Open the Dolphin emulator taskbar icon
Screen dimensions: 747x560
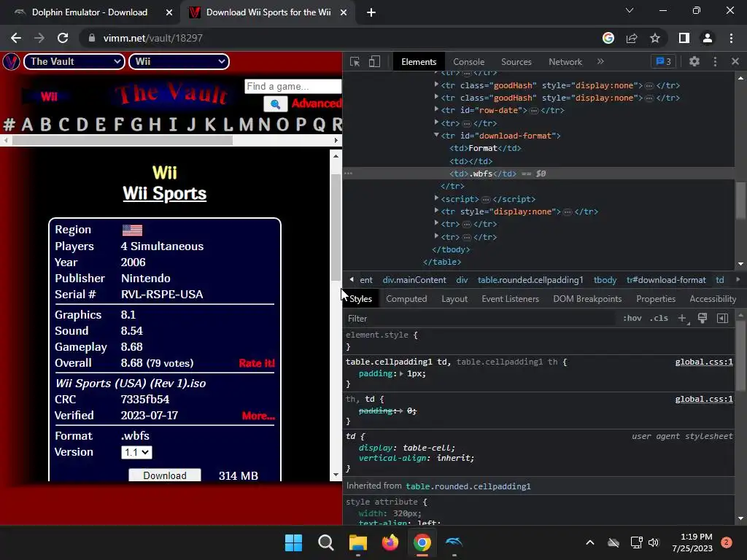pyautogui.click(x=454, y=542)
